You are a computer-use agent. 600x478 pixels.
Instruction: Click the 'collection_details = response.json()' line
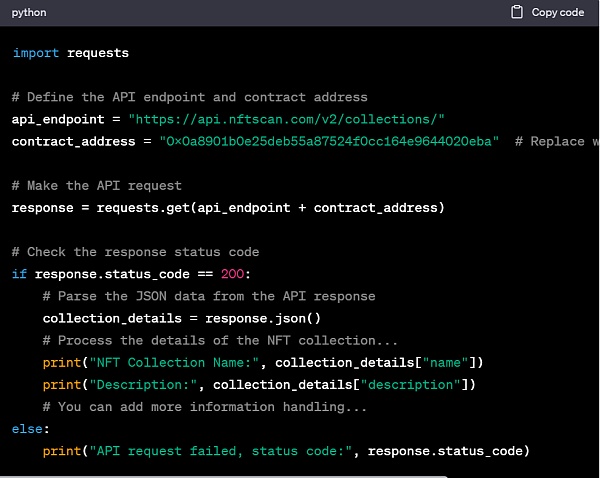[x=182, y=318]
